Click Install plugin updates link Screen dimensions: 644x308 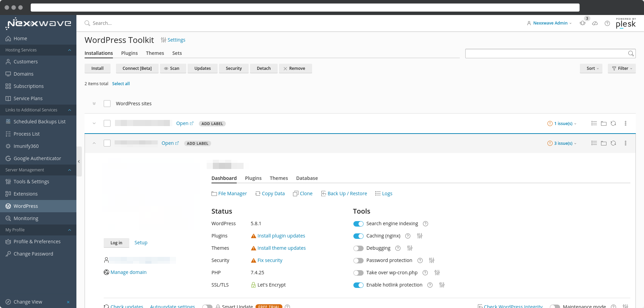pyautogui.click(x=281, y=236)
